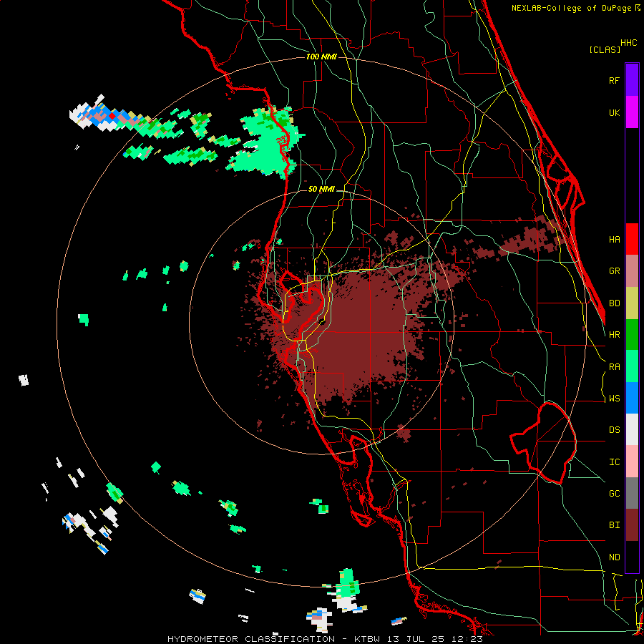
Task: Click the HR dark green legend swatch
Action: coord(632,335)
